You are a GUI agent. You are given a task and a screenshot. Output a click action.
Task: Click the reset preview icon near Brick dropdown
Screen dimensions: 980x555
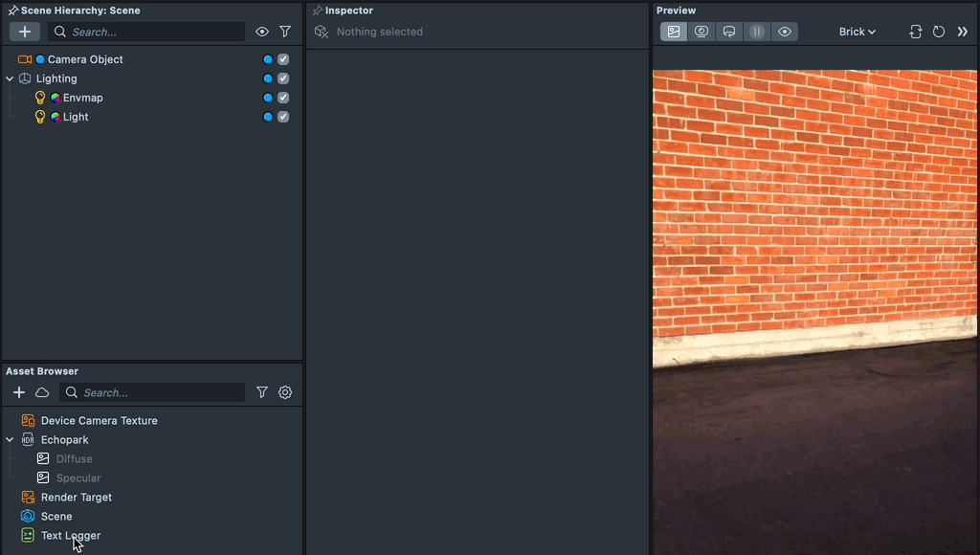(x=915, y=32)
